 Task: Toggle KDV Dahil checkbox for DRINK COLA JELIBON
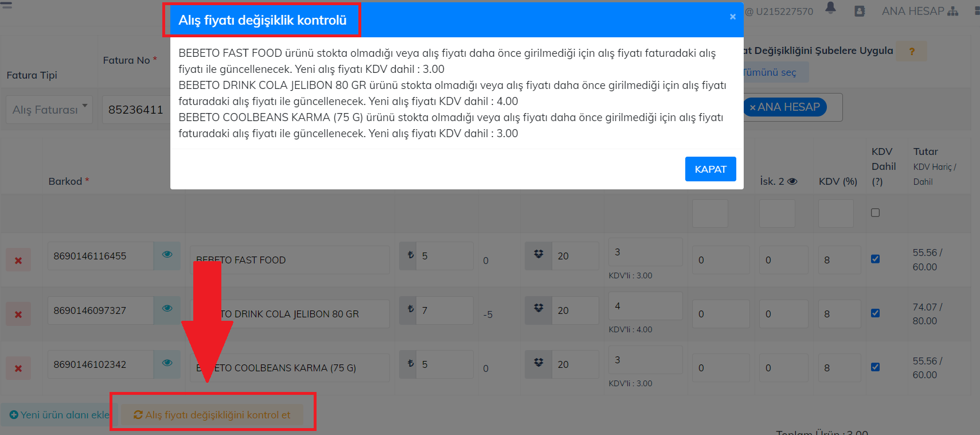pos(875,313)
